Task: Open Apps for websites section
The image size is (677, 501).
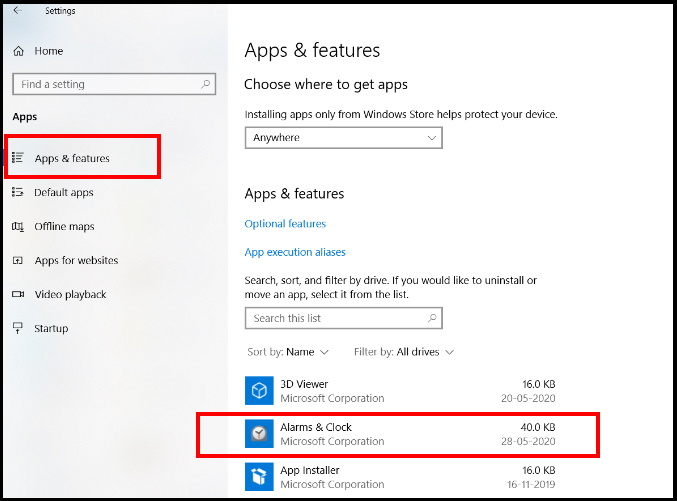Action: [x=76, y=260]
